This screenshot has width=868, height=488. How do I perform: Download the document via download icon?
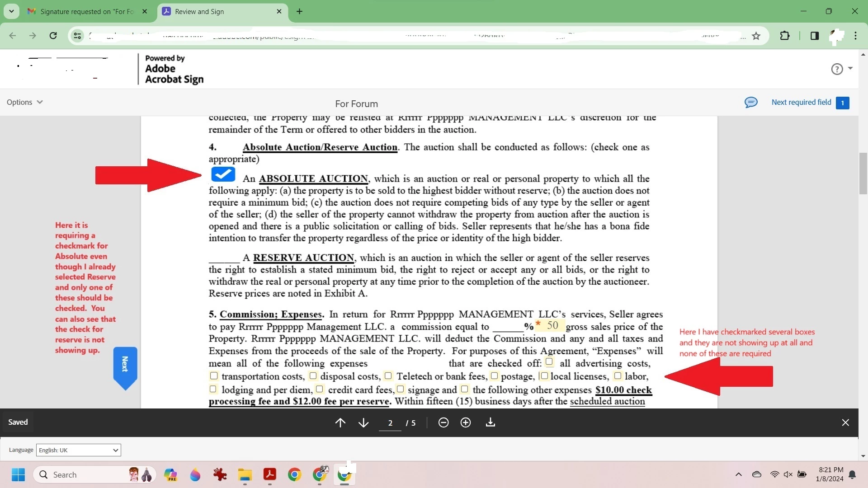[491, 422]
